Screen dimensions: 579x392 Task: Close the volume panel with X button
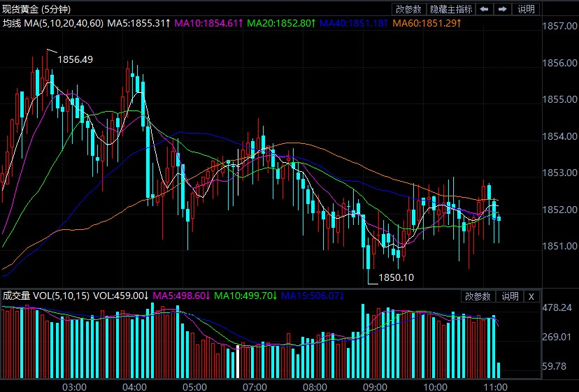[x=531, y=296]
